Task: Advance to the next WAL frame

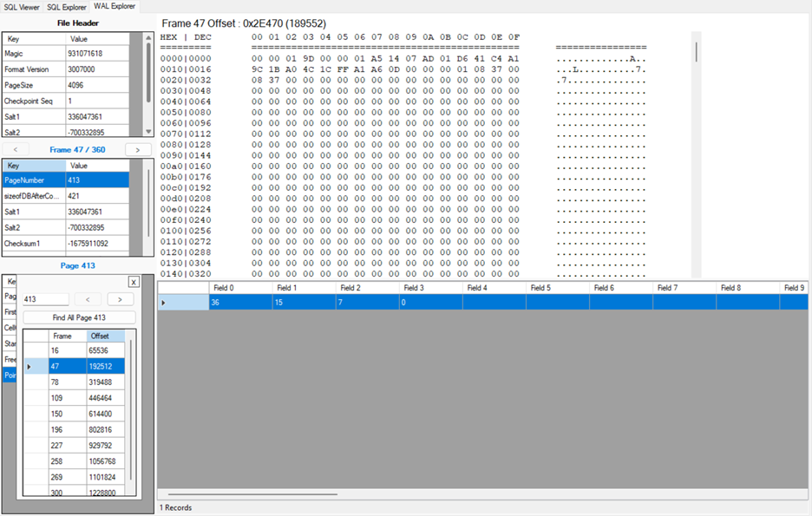Action: (x=138, y=150)
